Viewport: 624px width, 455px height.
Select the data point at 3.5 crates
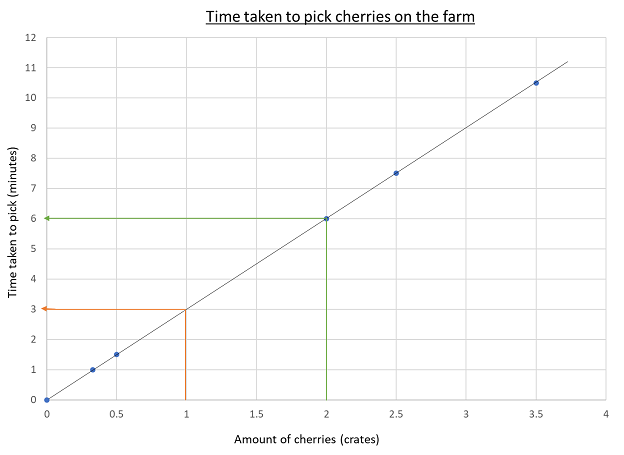[x=536, y=83]
